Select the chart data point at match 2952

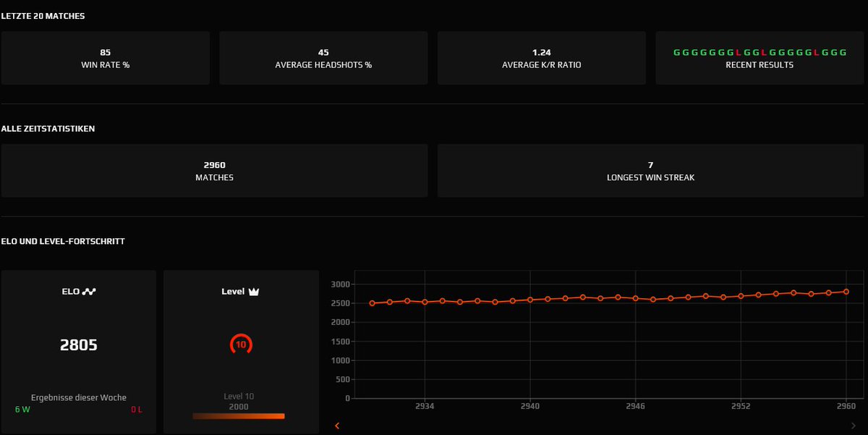(x=741, y=296)
